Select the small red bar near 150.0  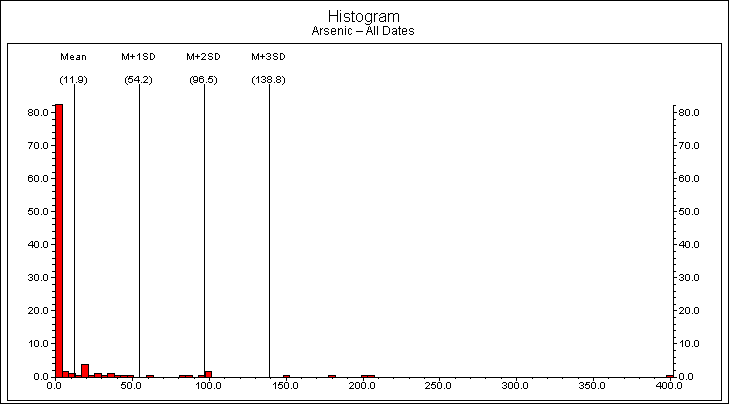286,376
